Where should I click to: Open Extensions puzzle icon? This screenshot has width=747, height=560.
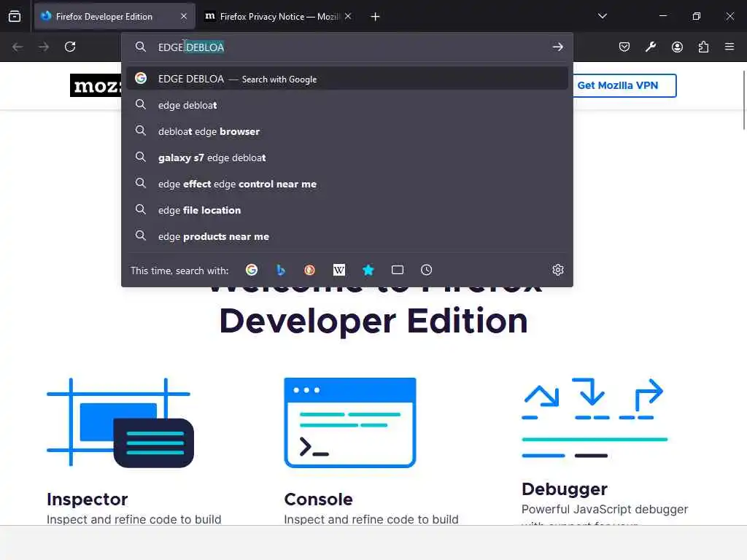pos(703,47)
